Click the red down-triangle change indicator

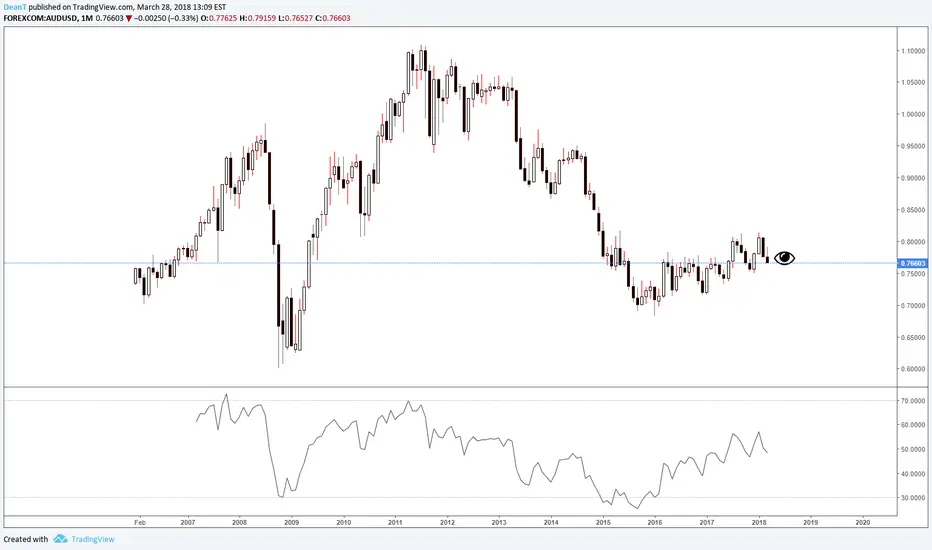[129, 18]
